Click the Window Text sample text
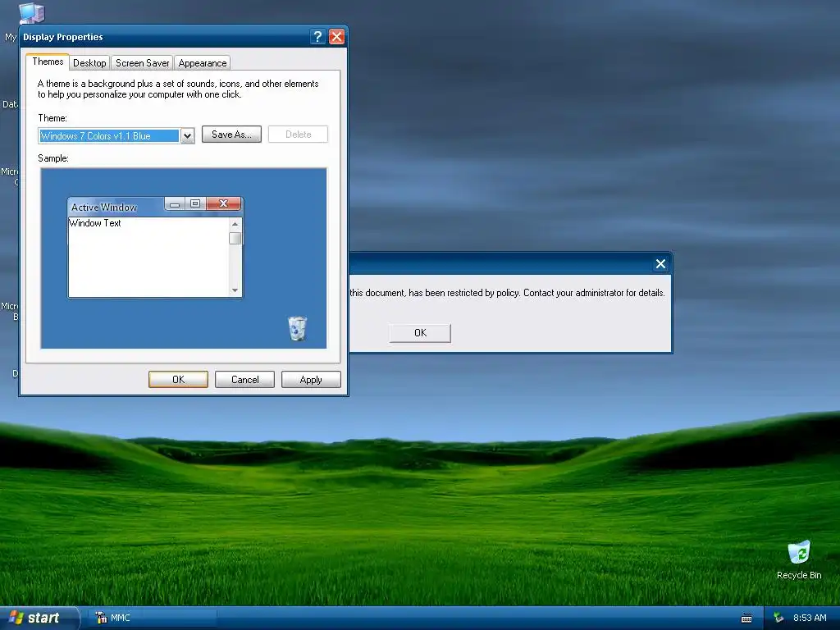Viewport: 840px width, 630px height. pos(95,223)
